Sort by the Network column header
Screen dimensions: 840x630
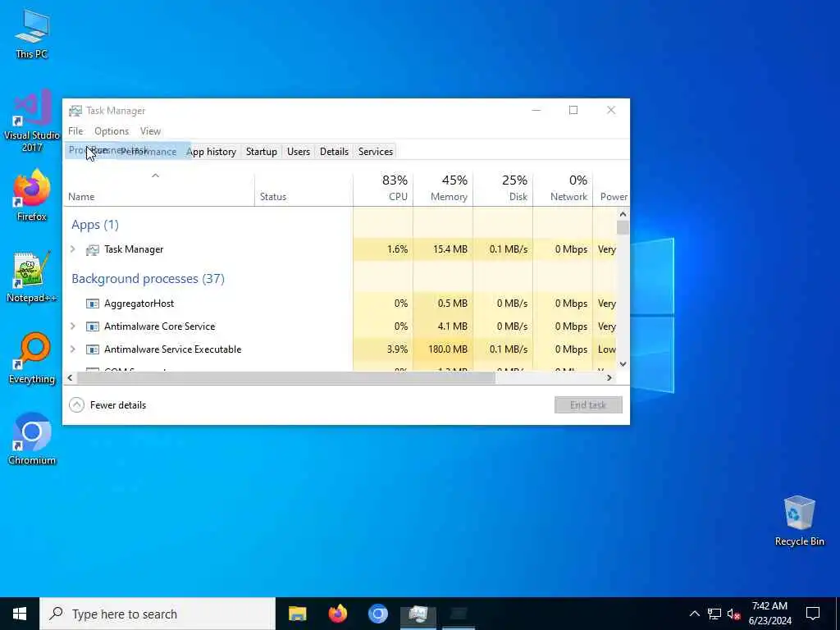(x=563, y=189)
